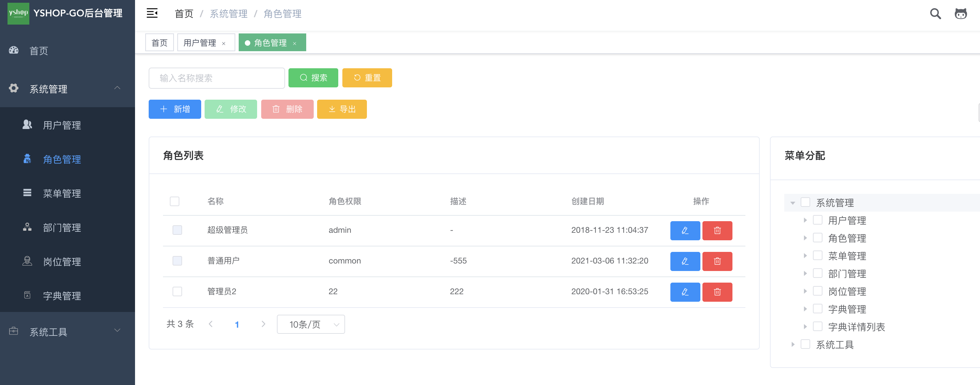The height and width of the screenshot is (385, 980).
Task: Click the role icon beside 角色管理
Action: click(x=27, y=159)
